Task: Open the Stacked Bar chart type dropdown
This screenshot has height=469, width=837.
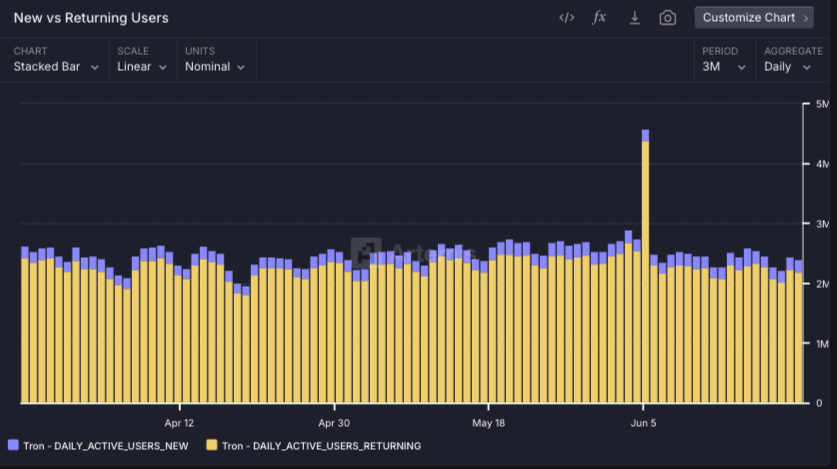Action: [56, 67]
